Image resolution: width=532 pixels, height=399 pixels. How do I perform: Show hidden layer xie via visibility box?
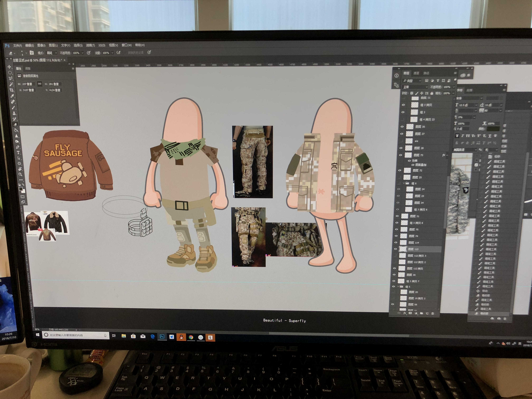pyautogui.click(x=402, y=141)
